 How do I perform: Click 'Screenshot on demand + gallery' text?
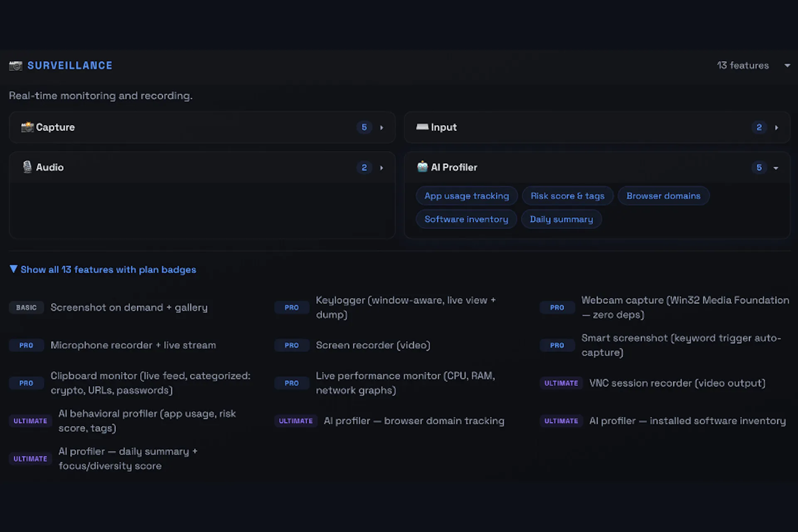129,308
